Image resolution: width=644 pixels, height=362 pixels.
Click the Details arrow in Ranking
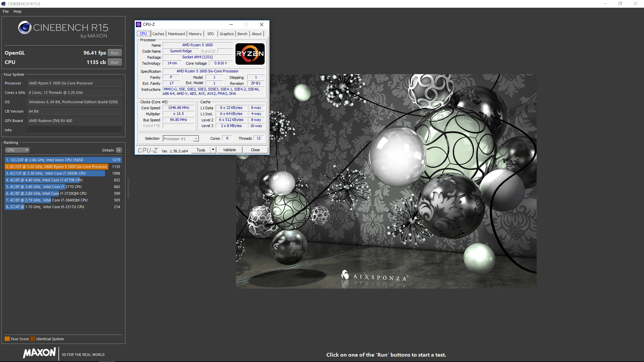pyautogui.click(x=119, y=150)
